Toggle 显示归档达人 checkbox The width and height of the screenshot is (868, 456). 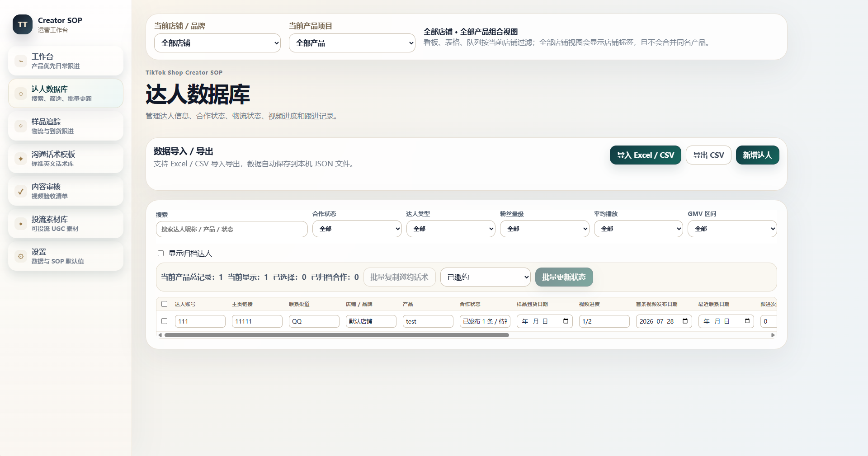coord(160,254)
